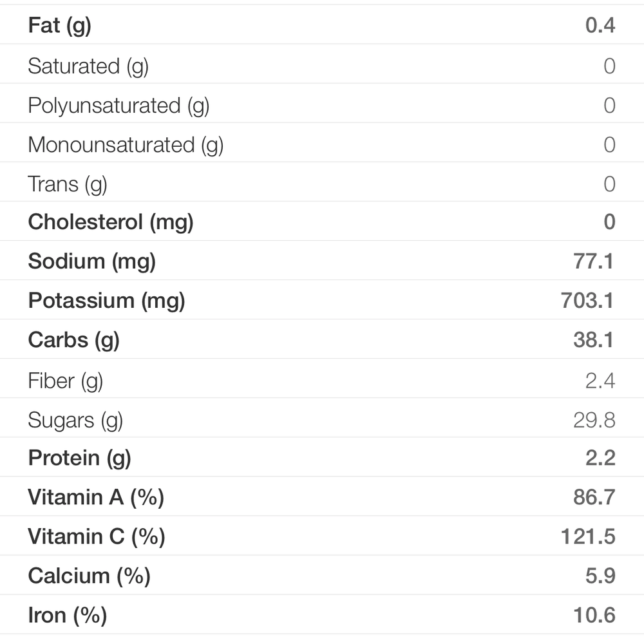
Task: Tap the Potassium value 703.1
Action: (x=587, y=300)
